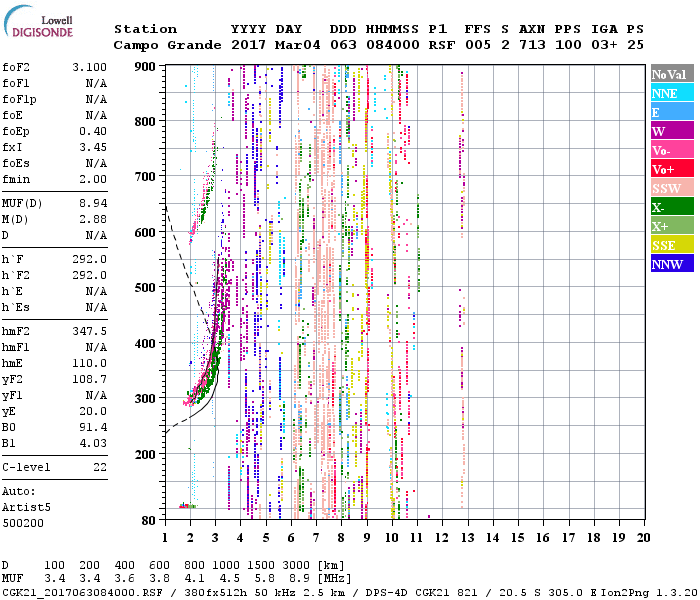This screenshot has height=600, width=700.
Task: Click the Ion2Png version text
Action: tap(649, 592)
